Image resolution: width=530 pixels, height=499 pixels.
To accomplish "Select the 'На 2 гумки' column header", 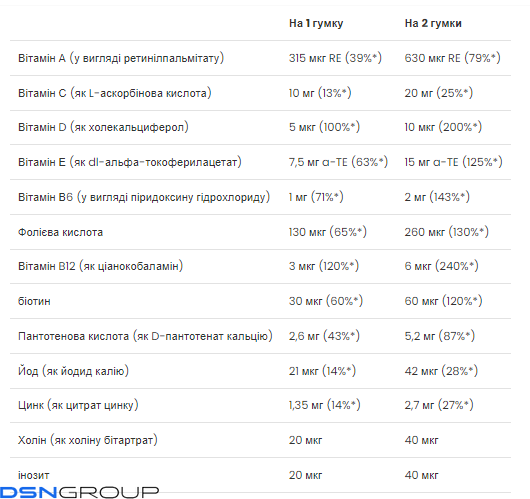I will tap(433, 23).
